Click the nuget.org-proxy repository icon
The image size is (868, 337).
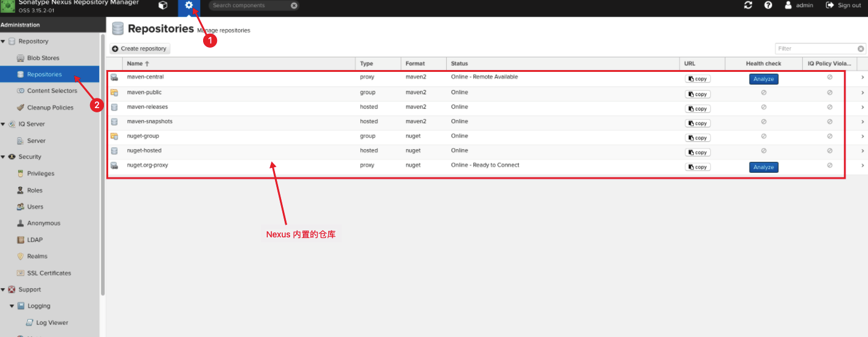click(114, 165)
